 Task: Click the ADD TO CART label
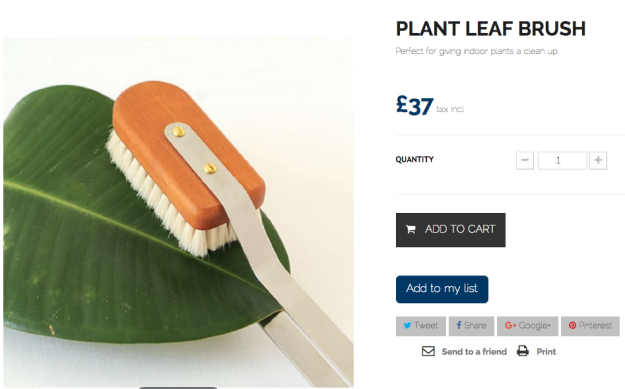[460, 229]
